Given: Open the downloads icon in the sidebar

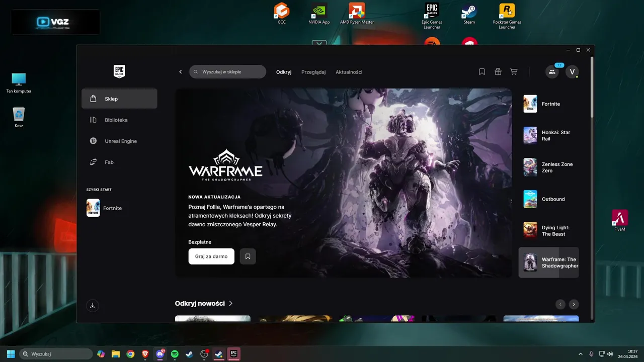Looking at the screenshot, I should [x=93, y=305].
